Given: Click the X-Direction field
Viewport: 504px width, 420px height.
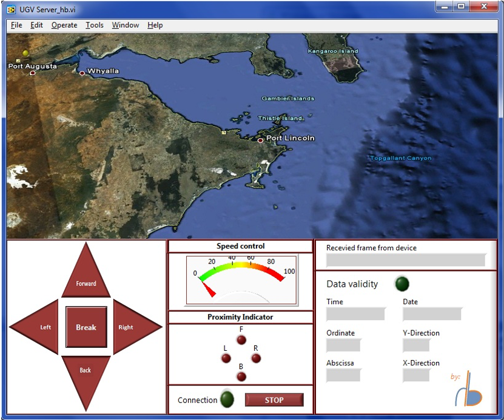Looking at the screenshot, I should (416, 375).
